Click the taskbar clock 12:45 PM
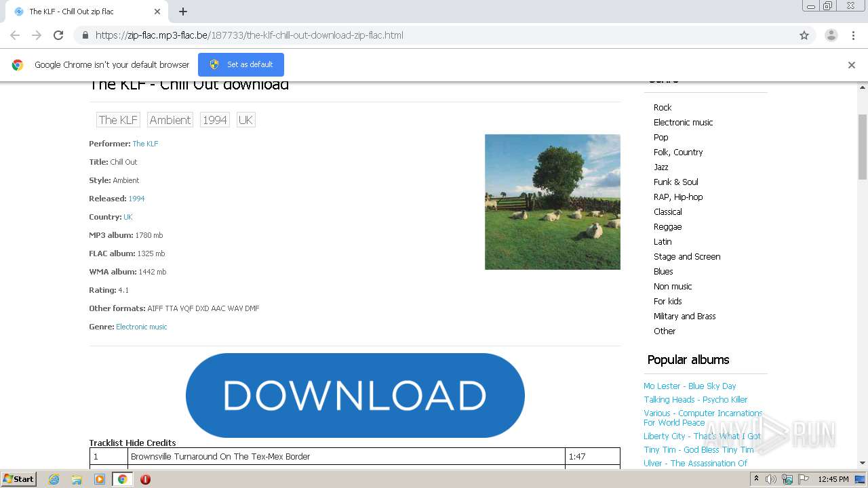Image resolution: width=868 pixels, height=488 pixels. (833, 479)
